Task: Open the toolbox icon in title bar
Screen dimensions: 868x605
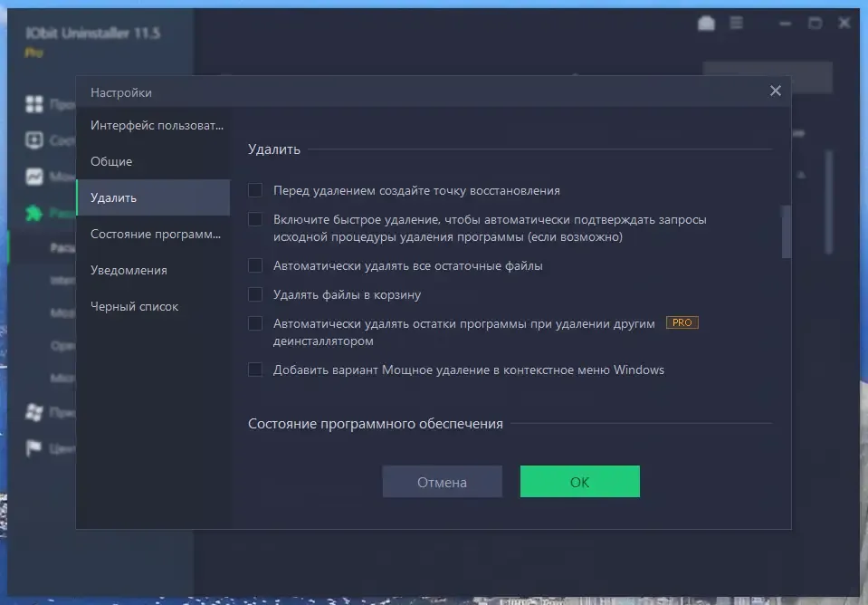Action: [706, 24]
